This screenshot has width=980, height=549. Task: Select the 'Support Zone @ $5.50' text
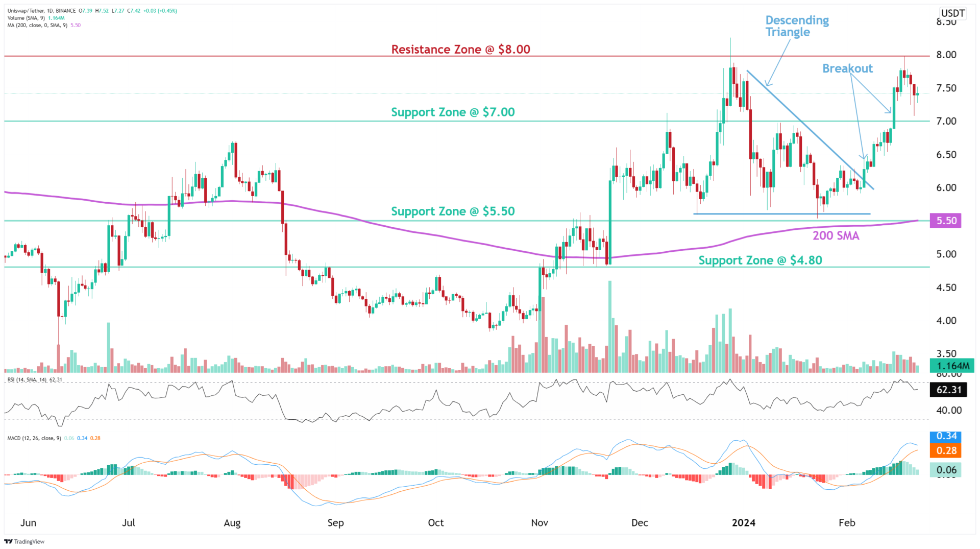[x=453, y=211]
